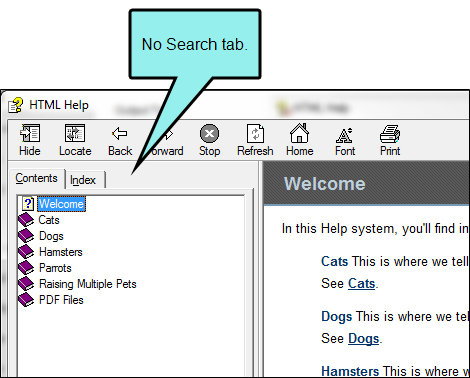Click the Locate toolbar icon
Image resolution: width=470 pixels, height=378 pixels.
(75, 133)
